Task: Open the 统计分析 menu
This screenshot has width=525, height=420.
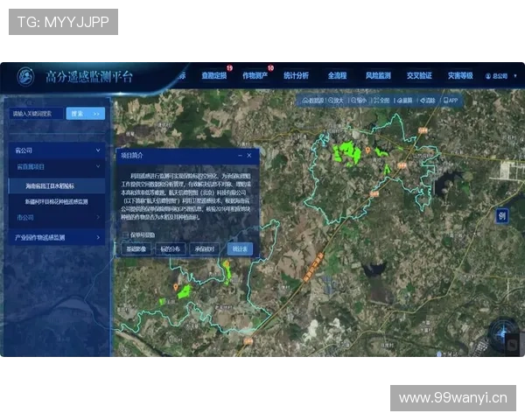Action: pyautogui.click(x=296, y=76)
